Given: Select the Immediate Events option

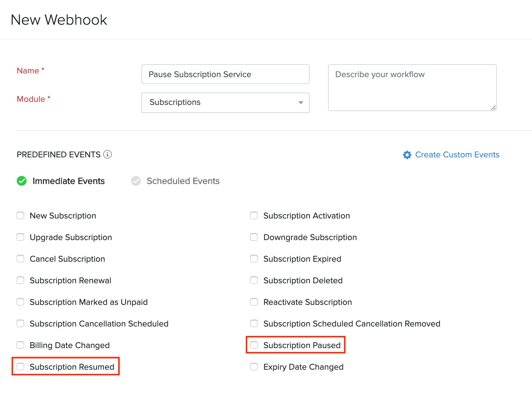Looking at the screenshot, I should click(69, 181).
